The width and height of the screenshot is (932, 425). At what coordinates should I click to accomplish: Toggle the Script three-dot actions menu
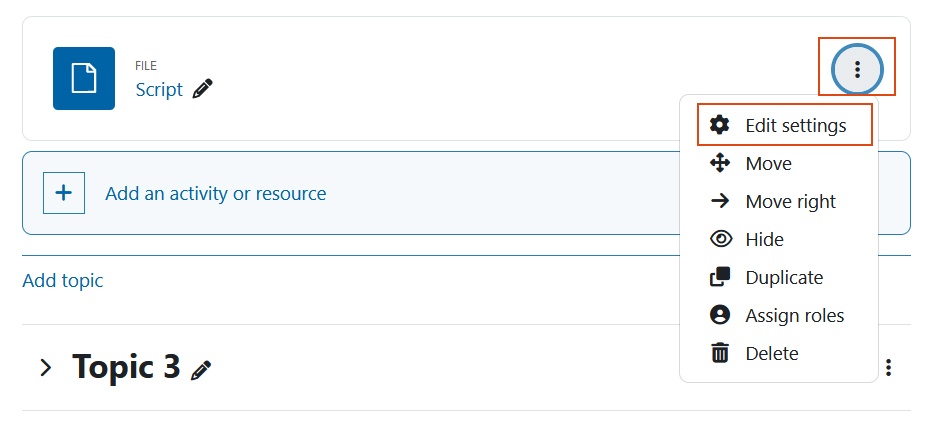[857, 70]
